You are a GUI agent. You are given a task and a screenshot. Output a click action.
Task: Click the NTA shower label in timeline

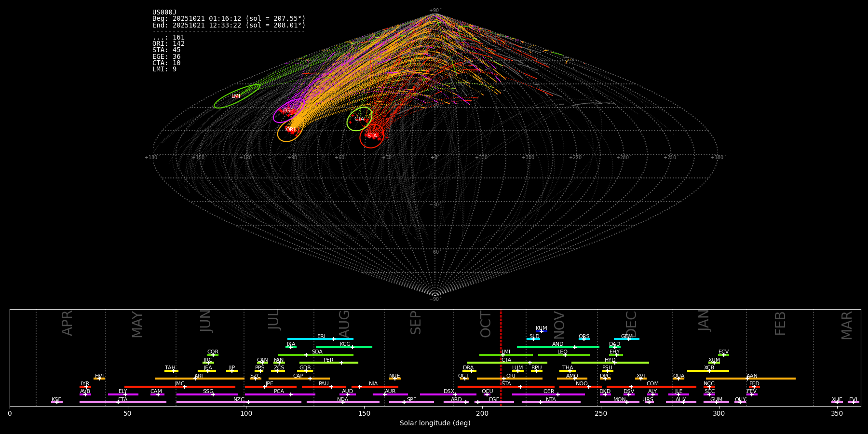click(x=551, y=400)
